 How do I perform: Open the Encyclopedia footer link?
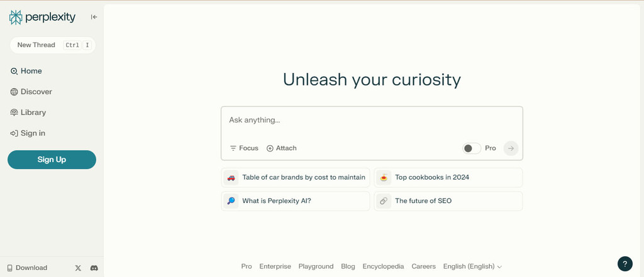[383, 266]
